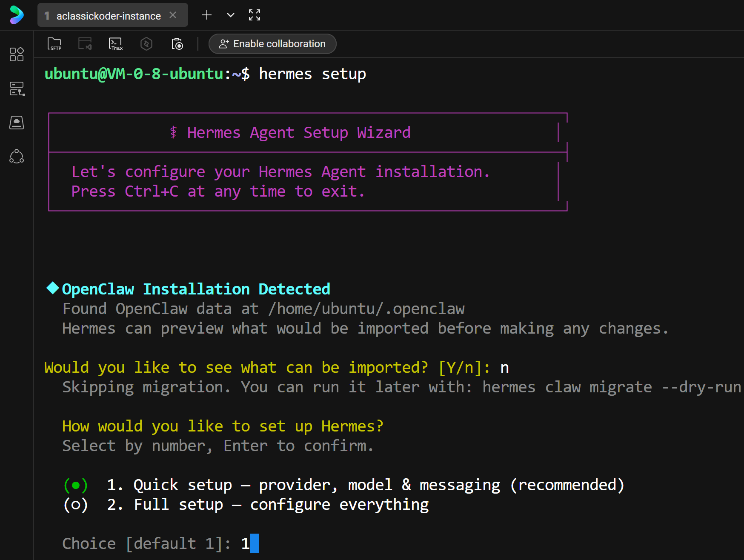Screen dimensions: 744x560
Task: Click the ubuntu@VM-0-8-ubuntu prompt text
Action: [x=134, y=74]
